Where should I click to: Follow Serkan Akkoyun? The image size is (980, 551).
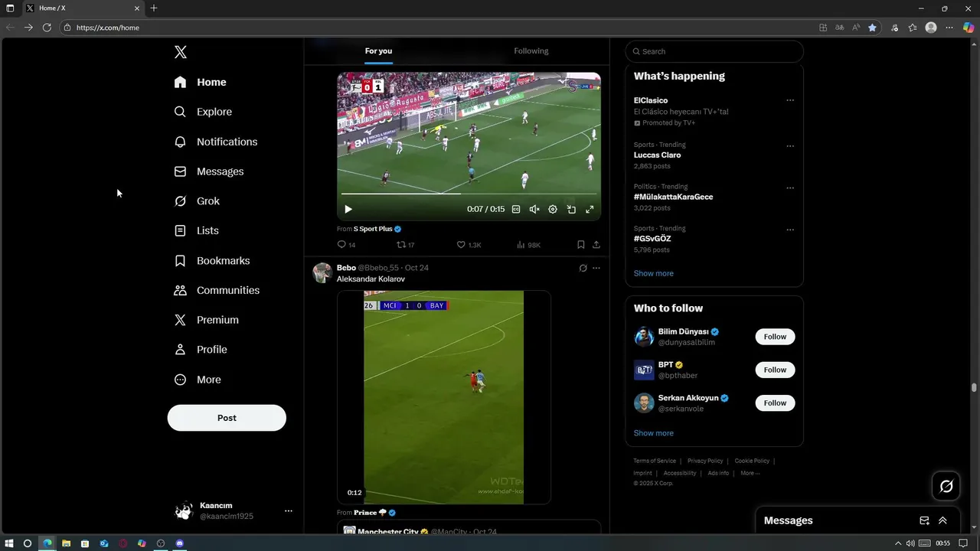tap(775, 403)
